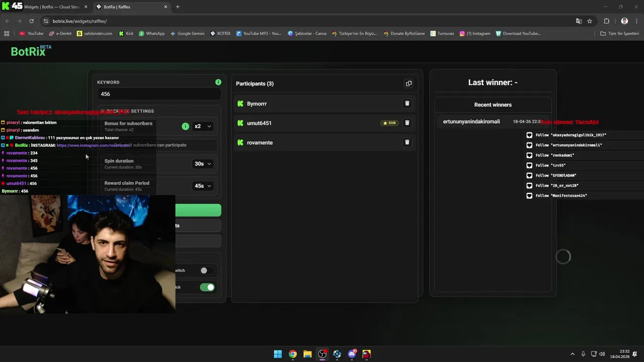Expand the Reward claim Period 45s dropdown
This screenshot has width=644, height=362.
[x=203, y=186]
